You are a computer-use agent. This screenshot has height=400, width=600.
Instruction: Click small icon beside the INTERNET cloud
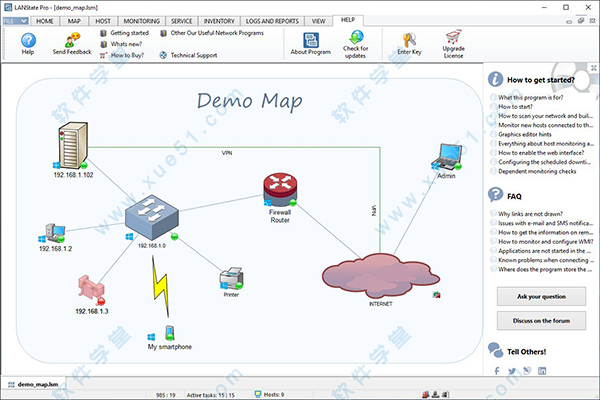[437, 294]
